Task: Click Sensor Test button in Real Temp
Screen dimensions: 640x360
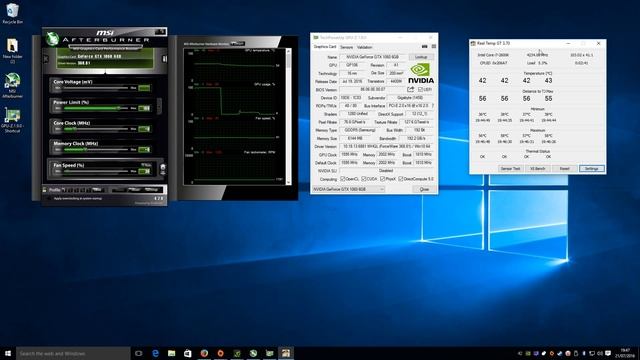Action: coord(511,169)
